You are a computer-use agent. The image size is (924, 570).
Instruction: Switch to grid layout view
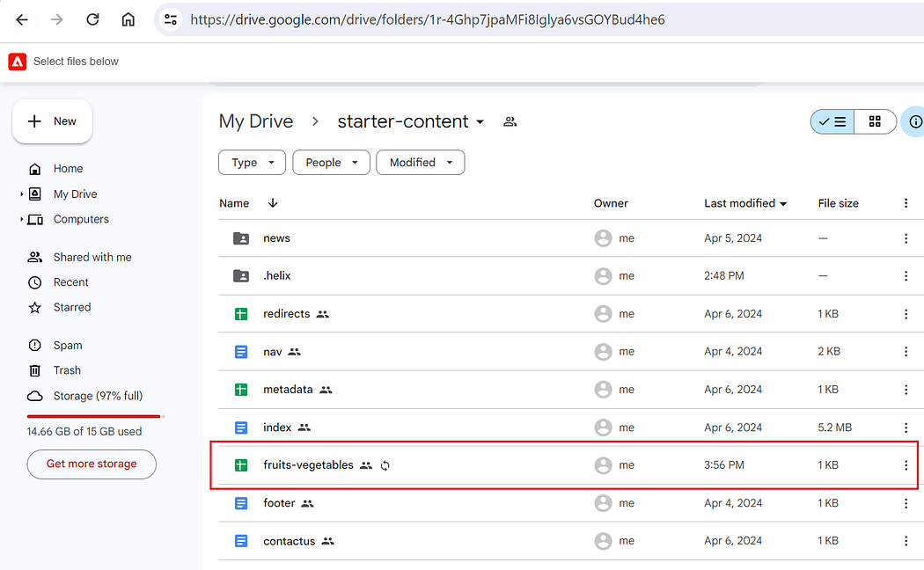875,122
